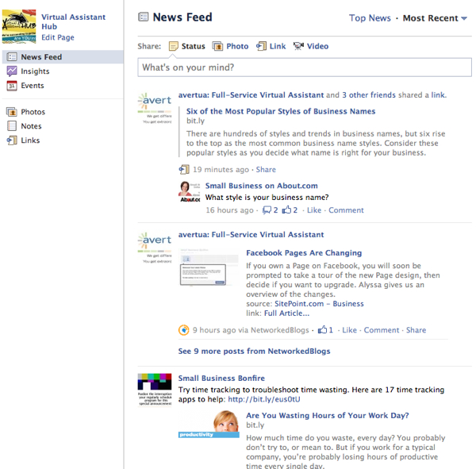Click the Link share icon
The image size is (476, 469).
click(261, 47)
